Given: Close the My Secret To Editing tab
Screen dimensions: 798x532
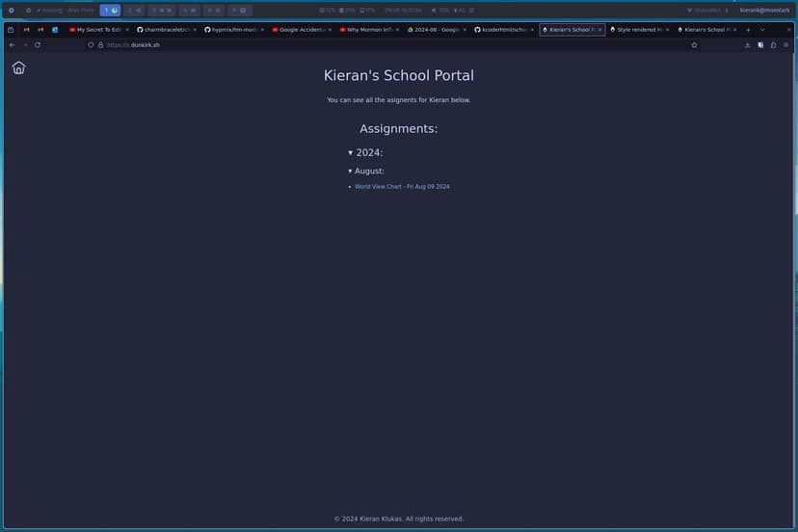Looking at the screenshot, I should pos(127,30).
